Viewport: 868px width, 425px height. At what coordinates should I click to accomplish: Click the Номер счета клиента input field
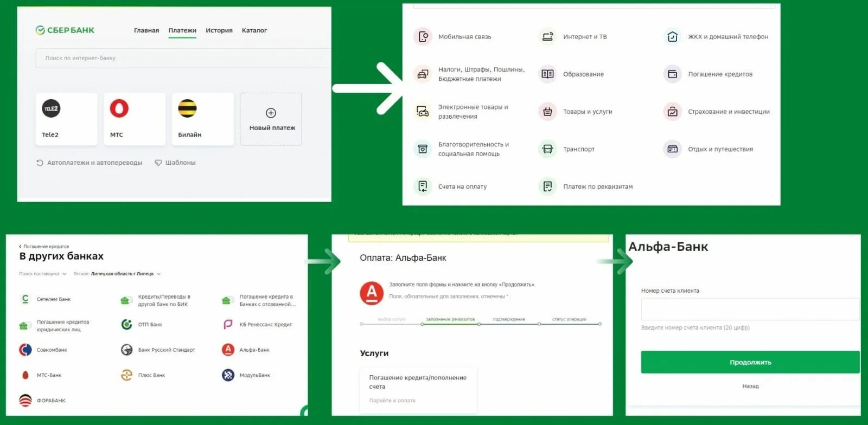point(750,309)
